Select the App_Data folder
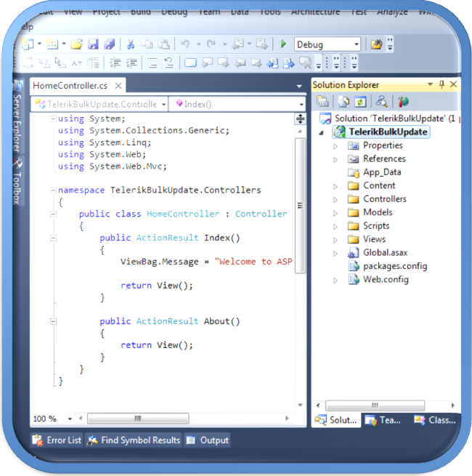The height and width of the screenshot is (476, 472). pyautogui.click(x=382, y=172)
